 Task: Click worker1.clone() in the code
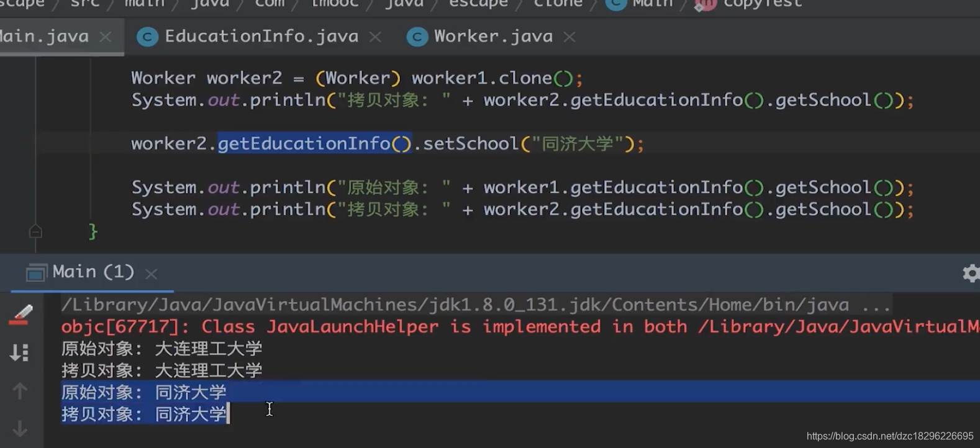[492, 78]
